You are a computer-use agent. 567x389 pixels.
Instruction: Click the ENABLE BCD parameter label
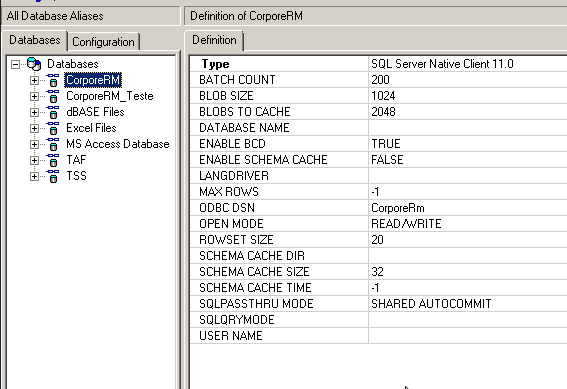pos(232,144)
